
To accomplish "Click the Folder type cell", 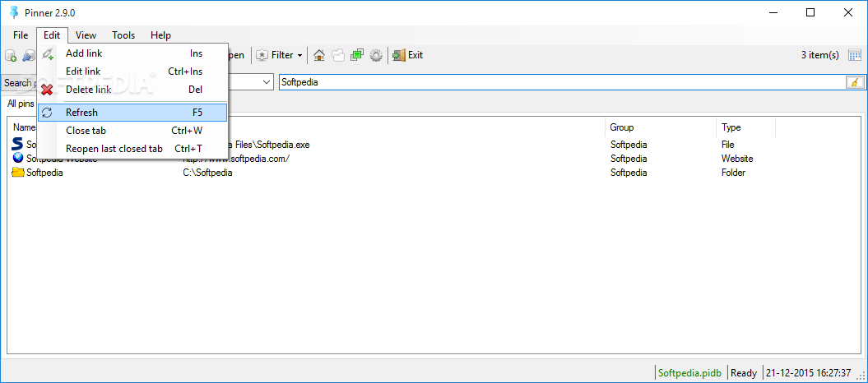I will pos(733,173).
